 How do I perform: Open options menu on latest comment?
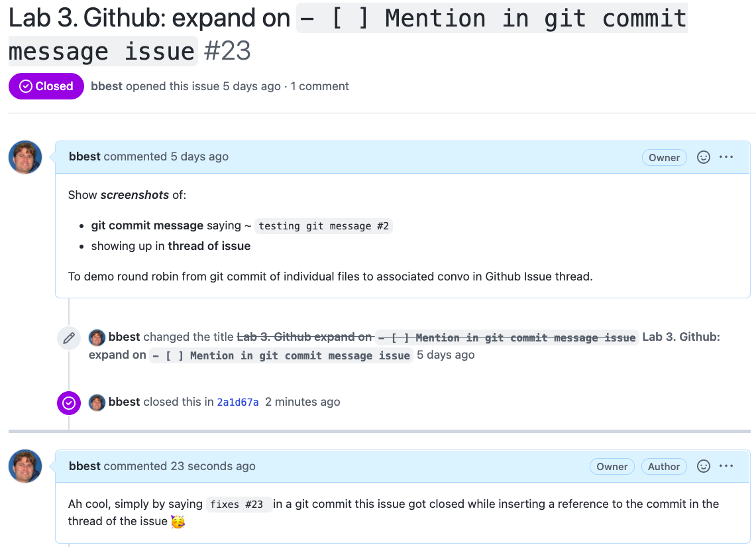[726, 466]
